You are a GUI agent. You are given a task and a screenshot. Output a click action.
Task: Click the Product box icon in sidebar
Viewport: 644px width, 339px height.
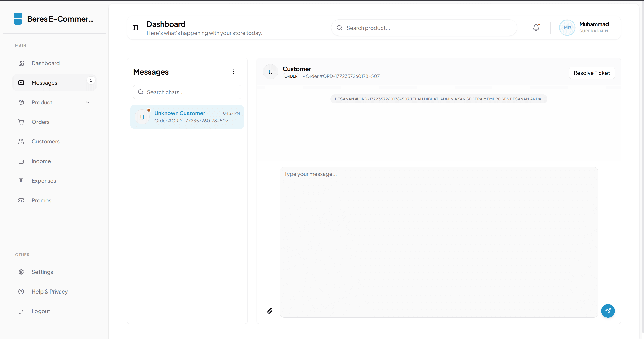tap(21, 102)
